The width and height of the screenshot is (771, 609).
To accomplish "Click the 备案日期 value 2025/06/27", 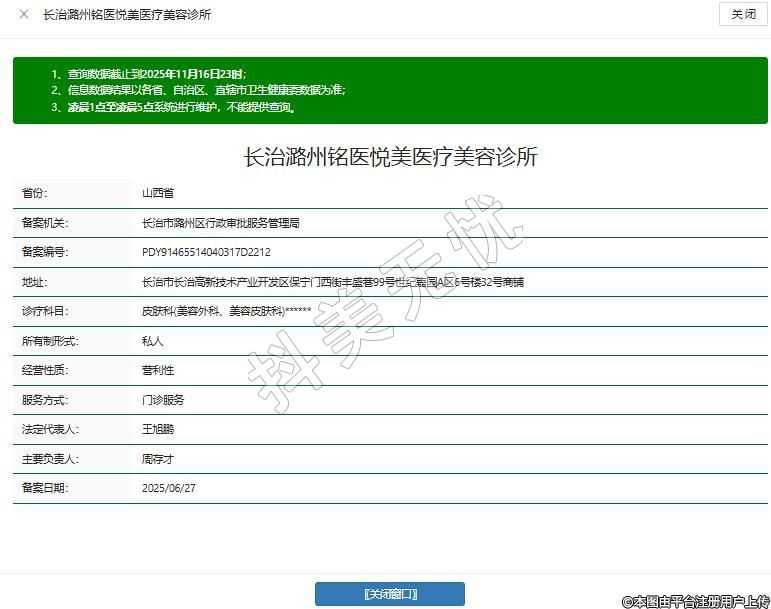I will pos(169,488).
